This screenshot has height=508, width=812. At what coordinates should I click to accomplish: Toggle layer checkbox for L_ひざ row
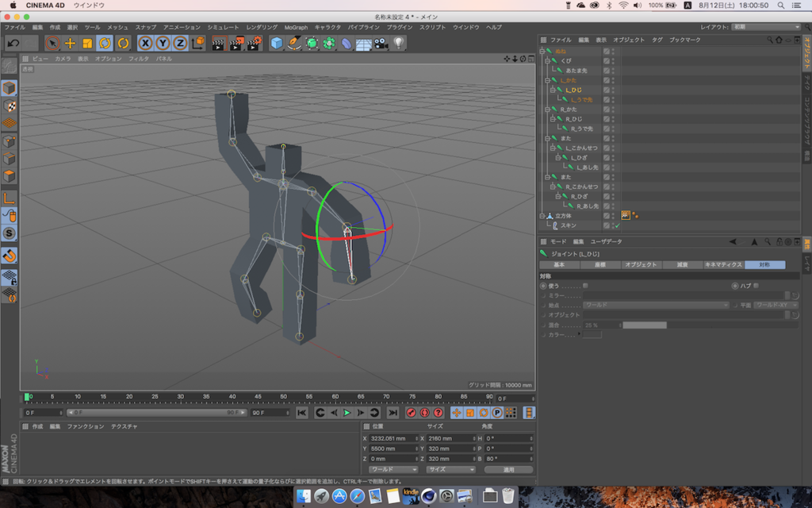(607, 158)
